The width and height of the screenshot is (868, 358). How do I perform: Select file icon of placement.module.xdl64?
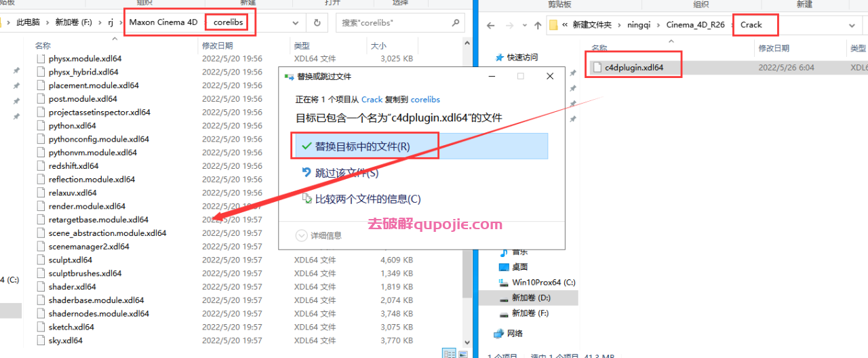coord(41,85)
